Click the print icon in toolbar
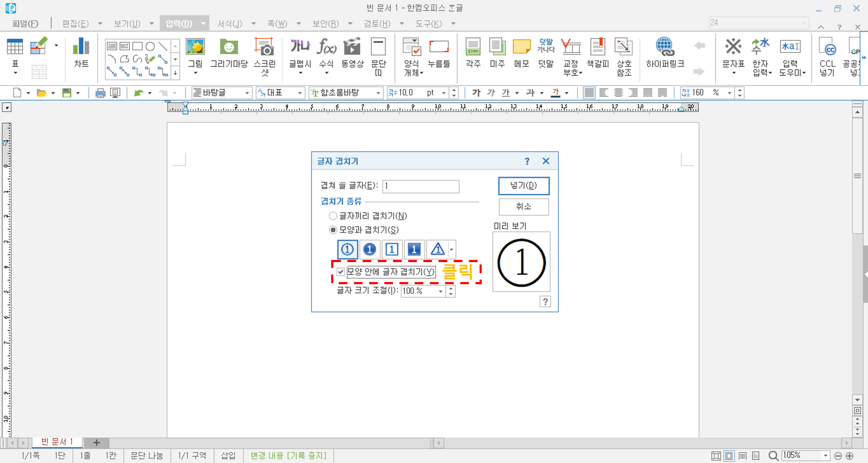Screen dimensions: 868x463 click(100, 92)
